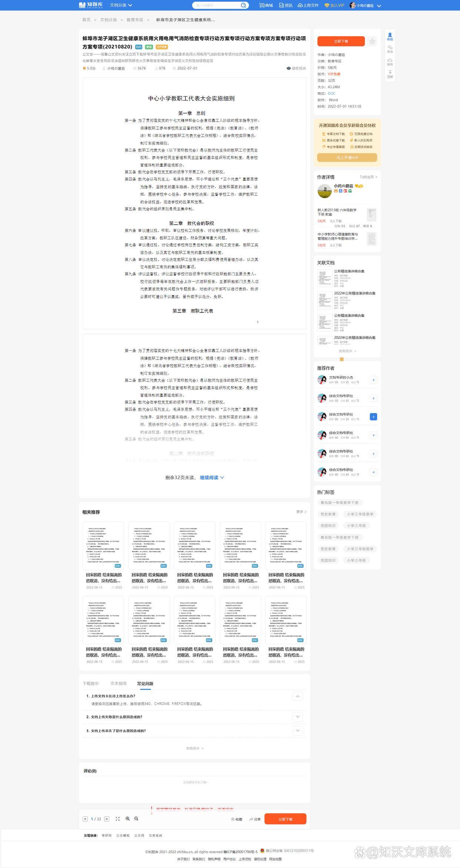Open 新人教2013版 六年级数学下册 教案 document
Viewport: 460px width, 868px height.
tap(337, 212)
